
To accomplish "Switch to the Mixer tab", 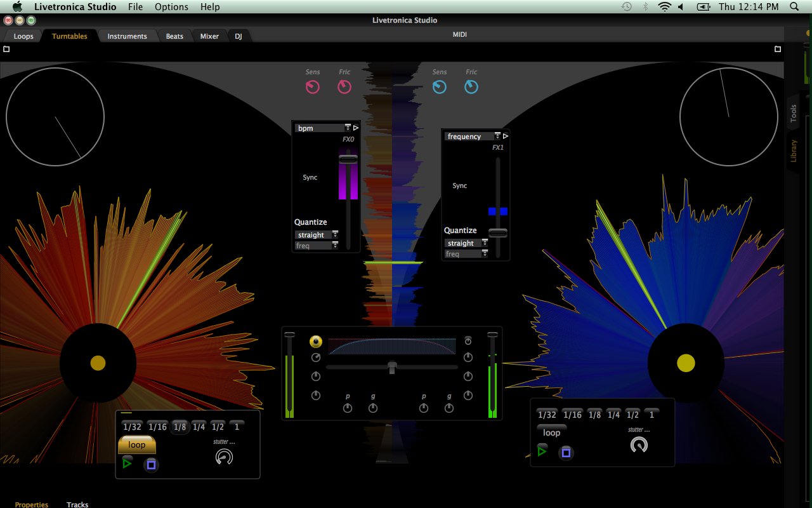I will coord(209,36).
